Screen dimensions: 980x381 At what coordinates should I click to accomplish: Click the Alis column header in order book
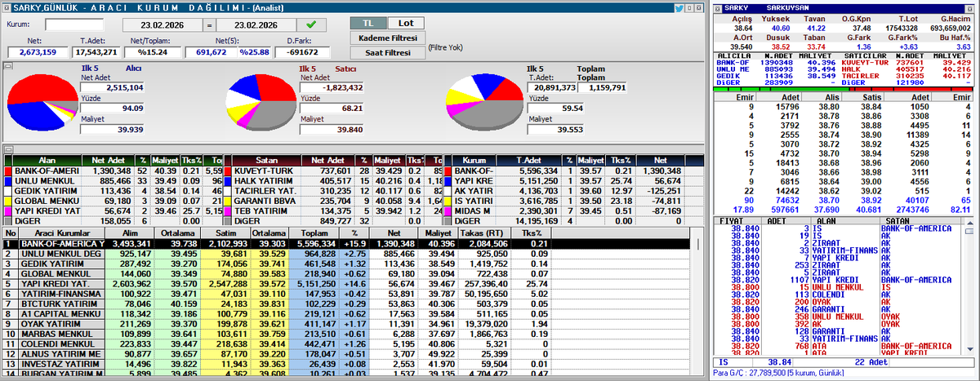pyautogui.click(x=821, y=95)
